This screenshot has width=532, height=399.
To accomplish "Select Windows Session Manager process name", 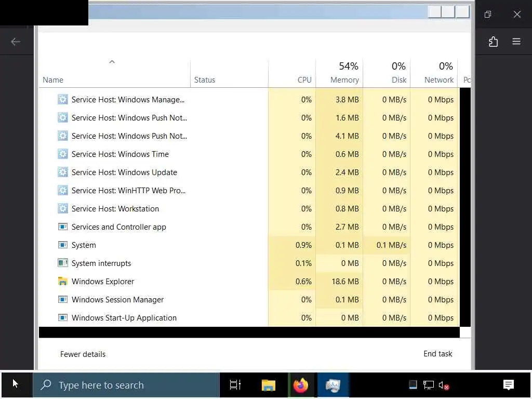I will tap(117, 300).
